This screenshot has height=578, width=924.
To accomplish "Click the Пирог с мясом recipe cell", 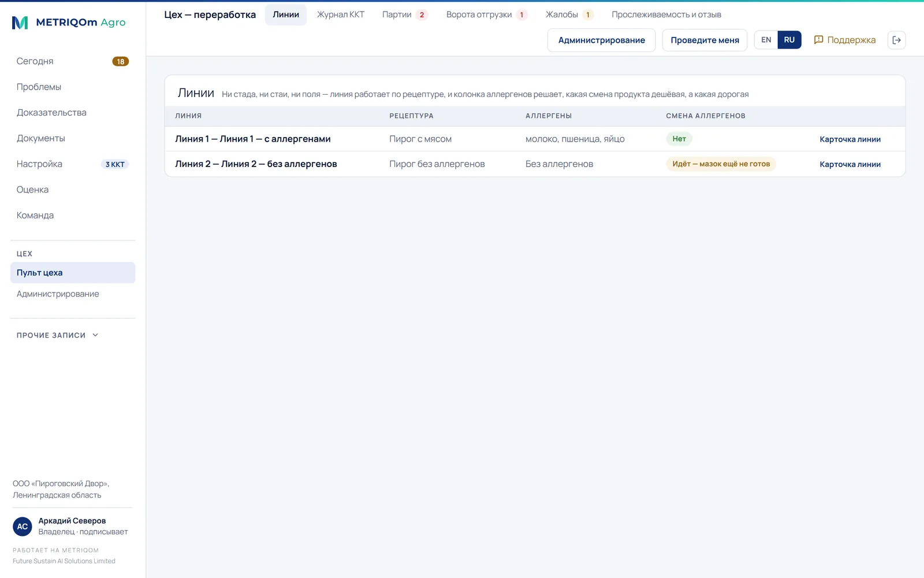I will point(420,139).
